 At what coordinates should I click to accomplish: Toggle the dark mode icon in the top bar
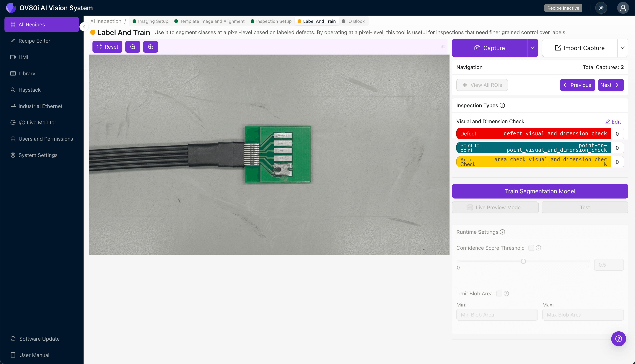pyautogui.click(x=601, y=8)
